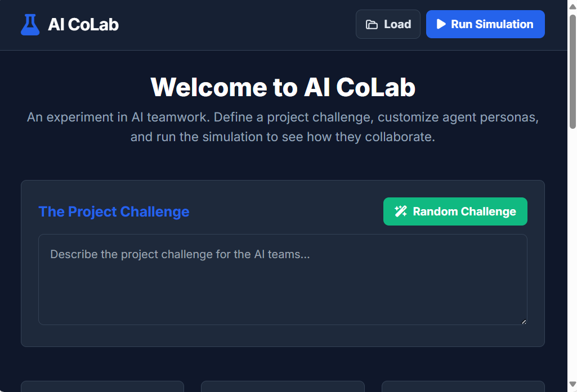Click the blue flask logo icon
This screenshot has height=392, width=577.
pyautogui.click(x=30, y=25)
